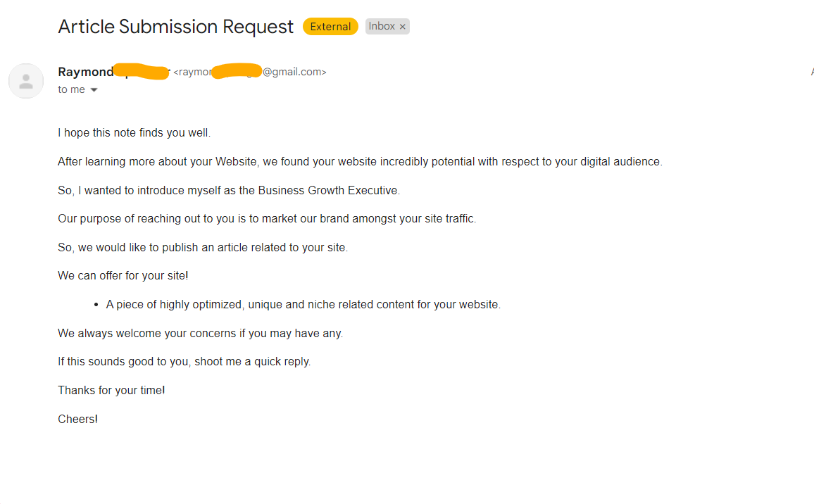Click the sentence mentioning Business Growth Executive
814x504 pixels.
point(229,191)
